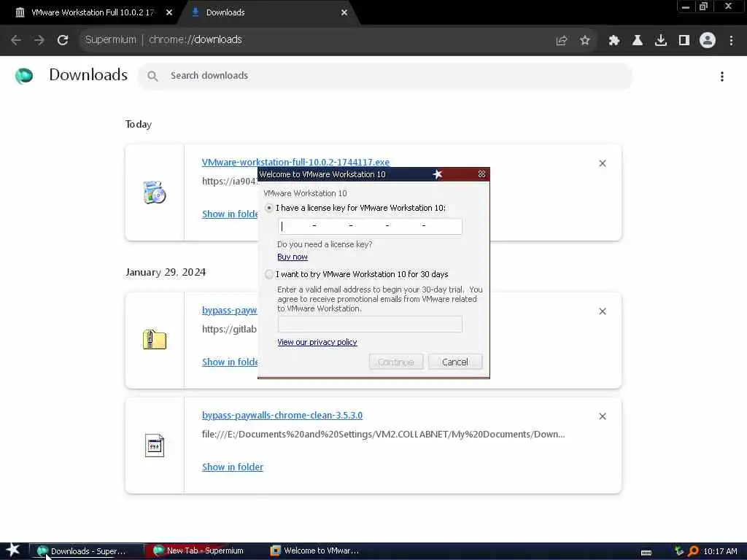Click the bypass-paywalls-chrome-clean file icon
The width and height of the screenshot is (747, 560).
(x=155, y=446)
